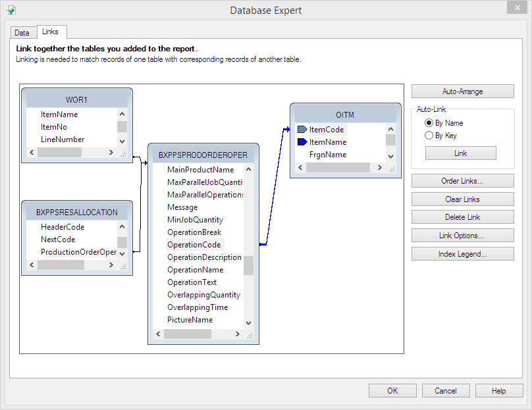Image resolution: width=532 pixels, height=410 pixels.
Task: Confirm changes with the OK button
Action: coord(392,391)
